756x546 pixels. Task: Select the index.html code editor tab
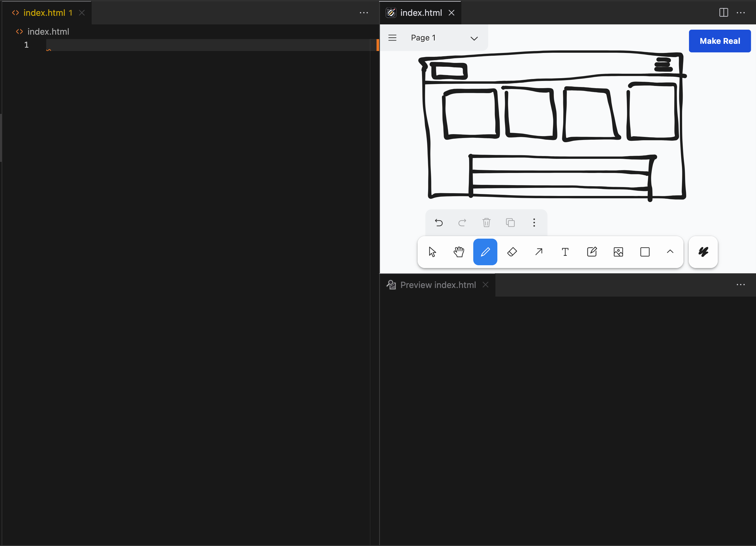click(44, 13)
